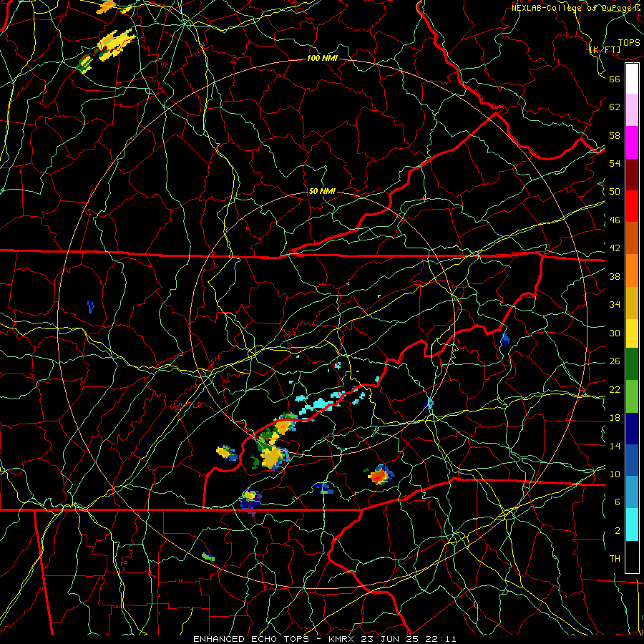Click the dark red legend color band
The image size is (644, 644).
(632, 175)
